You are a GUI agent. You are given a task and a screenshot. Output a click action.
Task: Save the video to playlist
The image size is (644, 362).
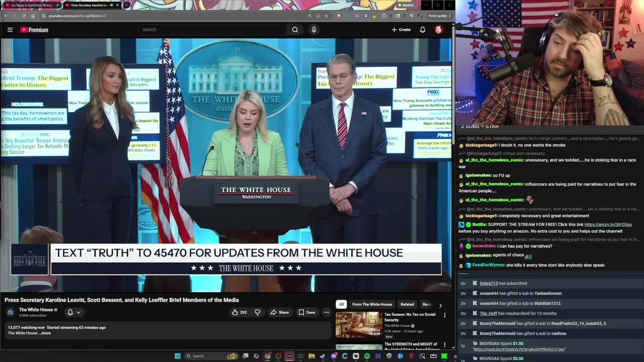point(306,312)
